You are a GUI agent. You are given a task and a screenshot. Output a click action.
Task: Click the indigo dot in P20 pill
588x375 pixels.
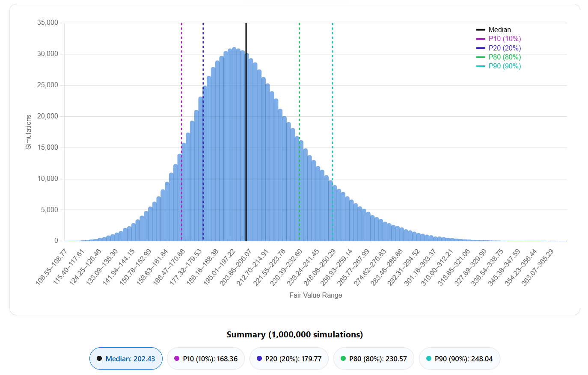pos(259,358)
